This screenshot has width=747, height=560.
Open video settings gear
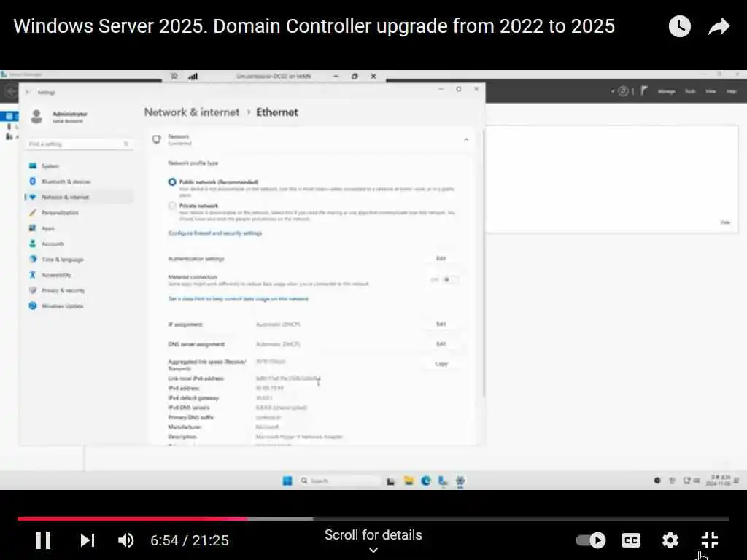670,540
